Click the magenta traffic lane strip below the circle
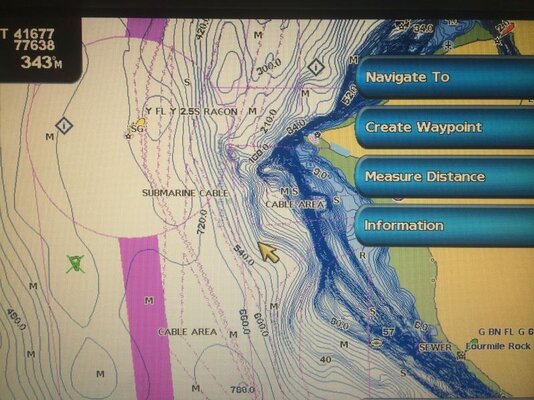This screenshot has width=534, height=400. [x=146, y=318]
